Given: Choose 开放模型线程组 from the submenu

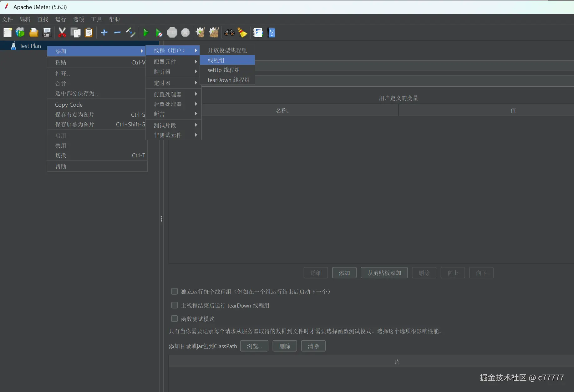Looking at the screenshot, I should pyautogui.click(x=227, y=50).
